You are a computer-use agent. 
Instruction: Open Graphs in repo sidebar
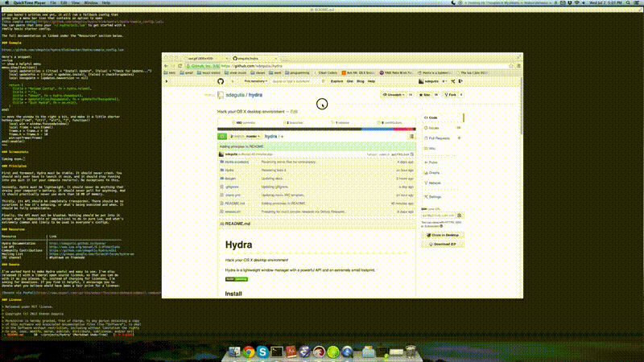click(x=434, y=173)
